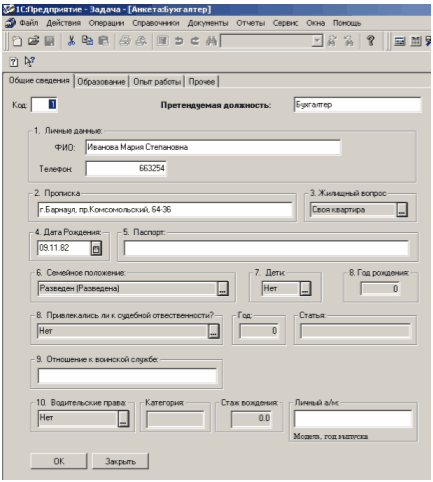
Task: Open the Окна menu
Action: [x=315, y=23]
